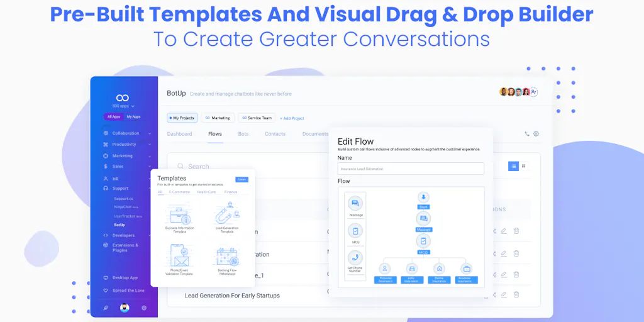The width and height of the screenshot is (644, 322).
Task: Select the Marketing project chip
Action: tap(218, 118)
